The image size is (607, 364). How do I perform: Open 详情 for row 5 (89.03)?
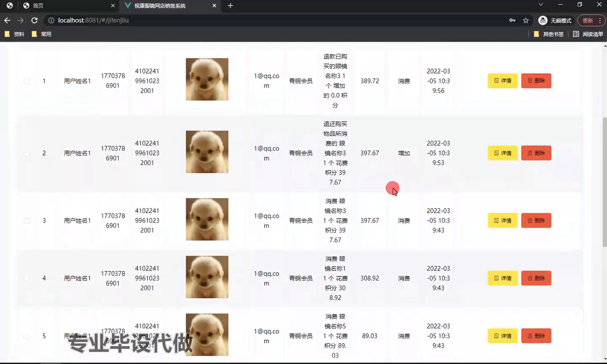pos(502,336)
